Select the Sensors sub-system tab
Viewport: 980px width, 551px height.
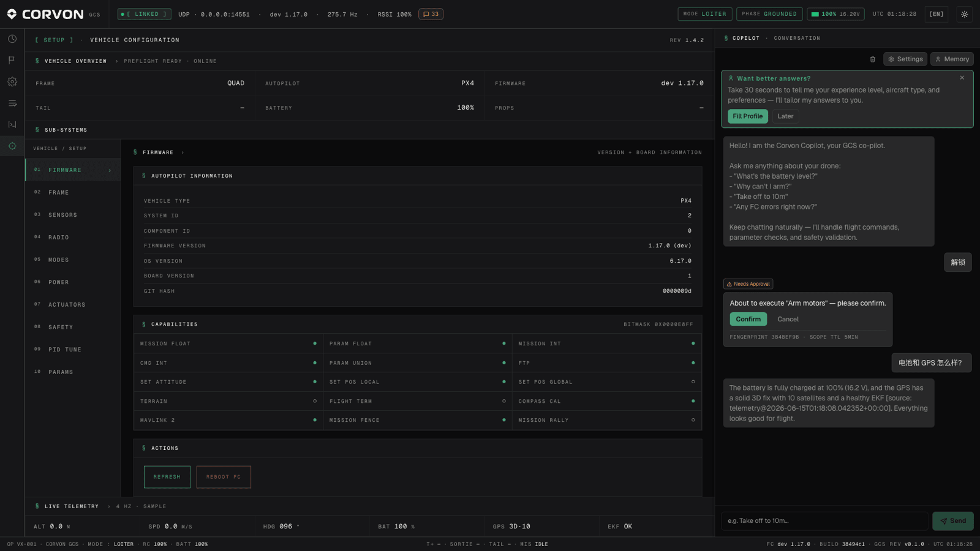point(73,215)
